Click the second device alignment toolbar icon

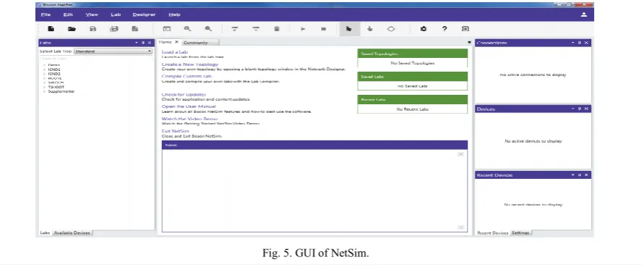pyautogui.click(x=256, y=29)
